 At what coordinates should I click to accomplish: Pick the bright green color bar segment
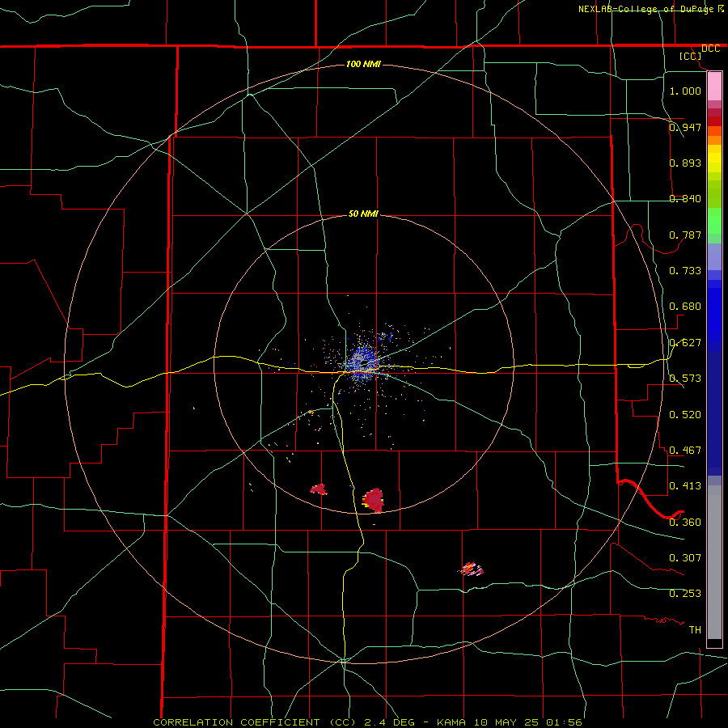714,221
